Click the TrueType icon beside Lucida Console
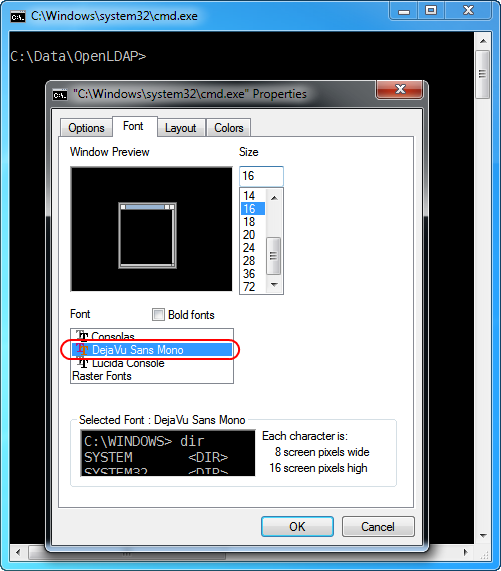 coord(82,362)
